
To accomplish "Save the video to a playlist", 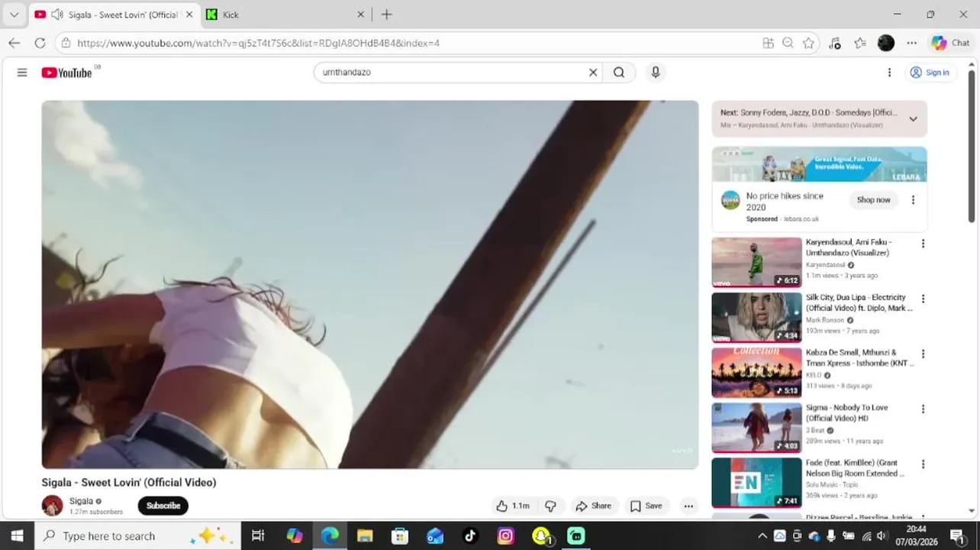I will pyautogui.click(x=646, y=506).
